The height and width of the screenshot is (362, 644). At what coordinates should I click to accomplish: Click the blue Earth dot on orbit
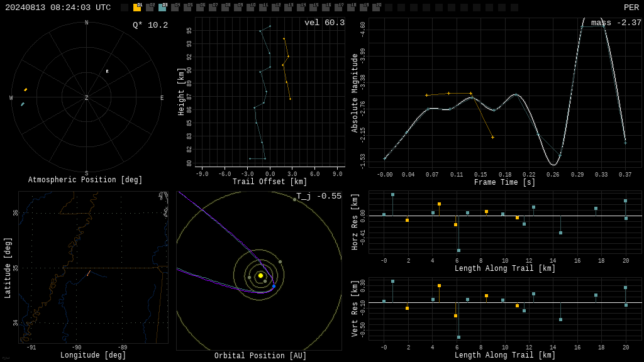274,286
